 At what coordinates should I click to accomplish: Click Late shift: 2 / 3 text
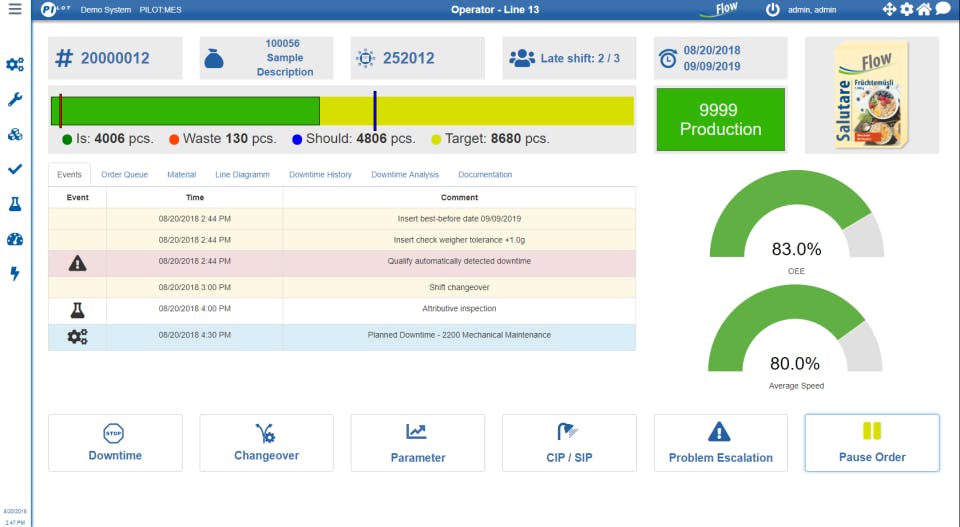pos(580,58)
